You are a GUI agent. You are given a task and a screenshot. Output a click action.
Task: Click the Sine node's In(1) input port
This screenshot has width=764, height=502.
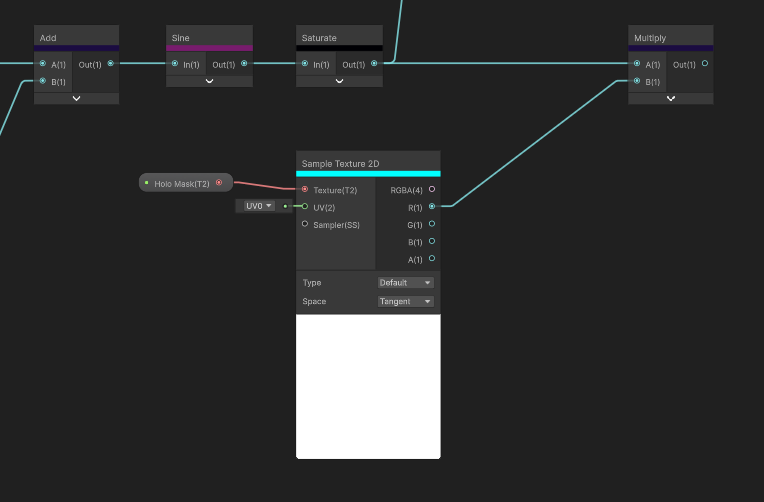(174, 64)
